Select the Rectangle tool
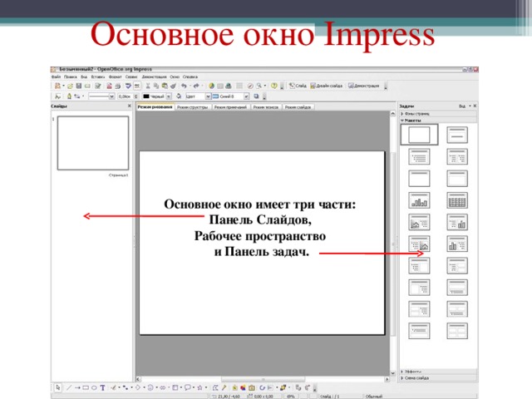This screenshot has width=532, height=399. pyautogui.click(x=86, y=387)
